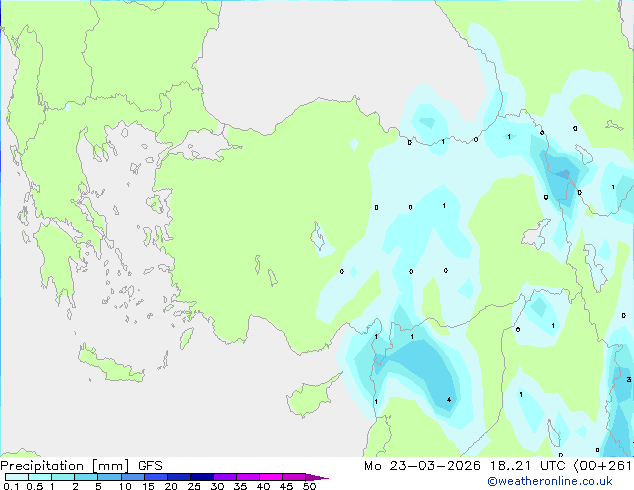Select the 40–45 mm magenta legend swatch

pos(271,477)
